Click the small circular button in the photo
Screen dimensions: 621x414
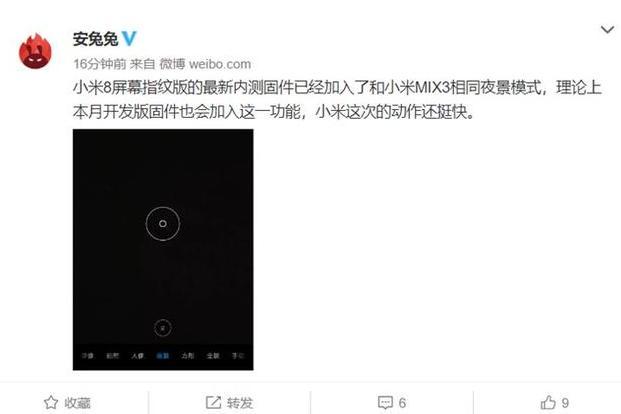[162, 328]
